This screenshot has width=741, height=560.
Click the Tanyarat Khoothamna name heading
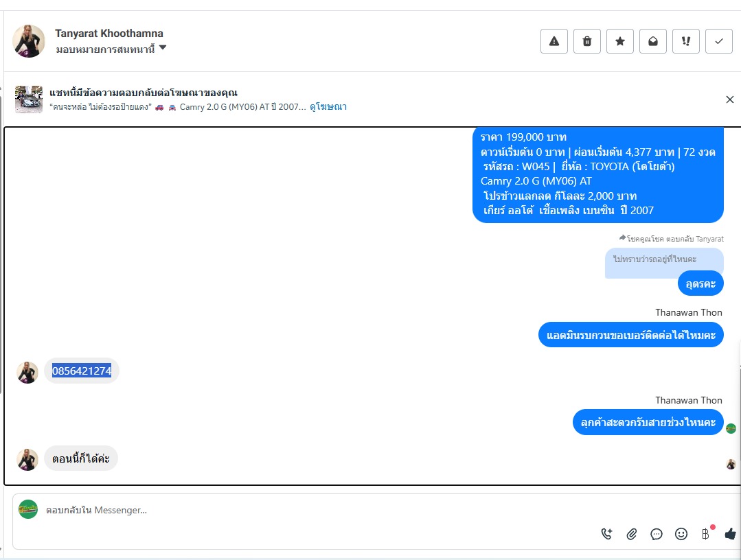click(109, 34)
